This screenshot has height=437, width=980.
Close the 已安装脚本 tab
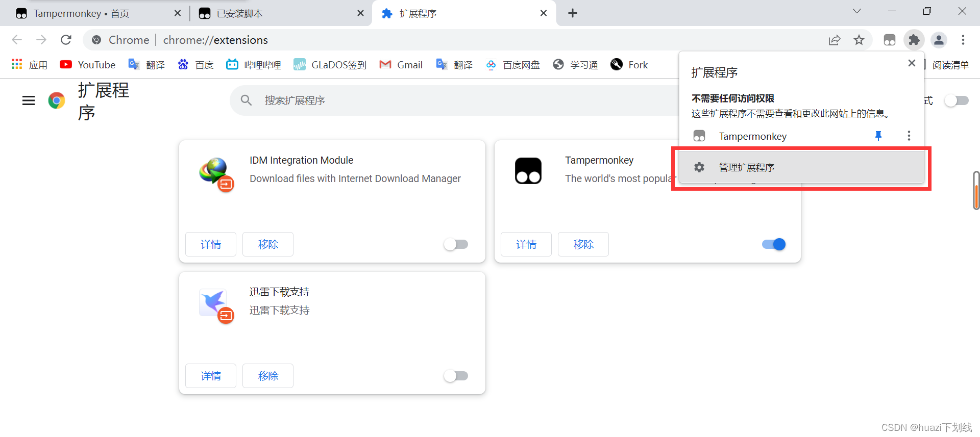coord(360,13)
